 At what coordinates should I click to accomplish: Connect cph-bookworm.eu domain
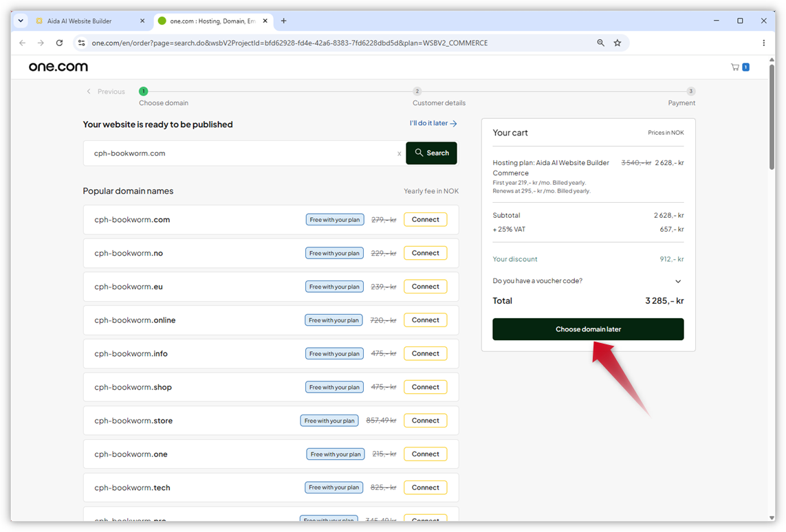425,287
